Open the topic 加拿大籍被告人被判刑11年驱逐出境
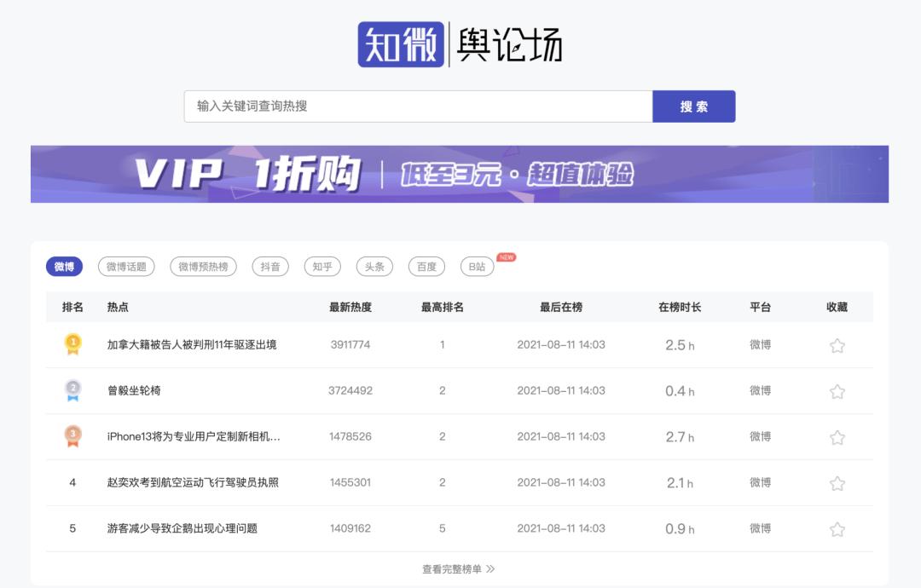 [x=194, y=345]
